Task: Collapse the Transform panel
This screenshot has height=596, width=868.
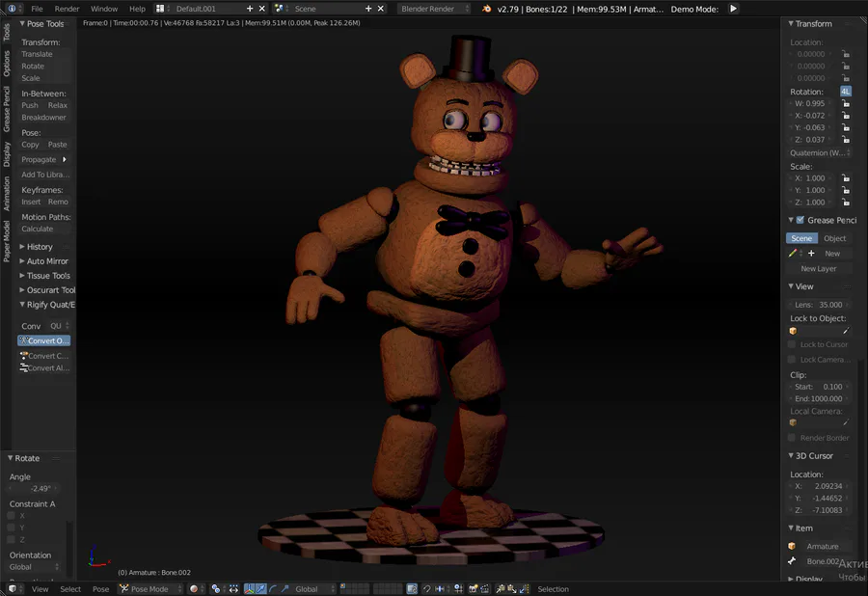Action: click(x=791, y=23)
